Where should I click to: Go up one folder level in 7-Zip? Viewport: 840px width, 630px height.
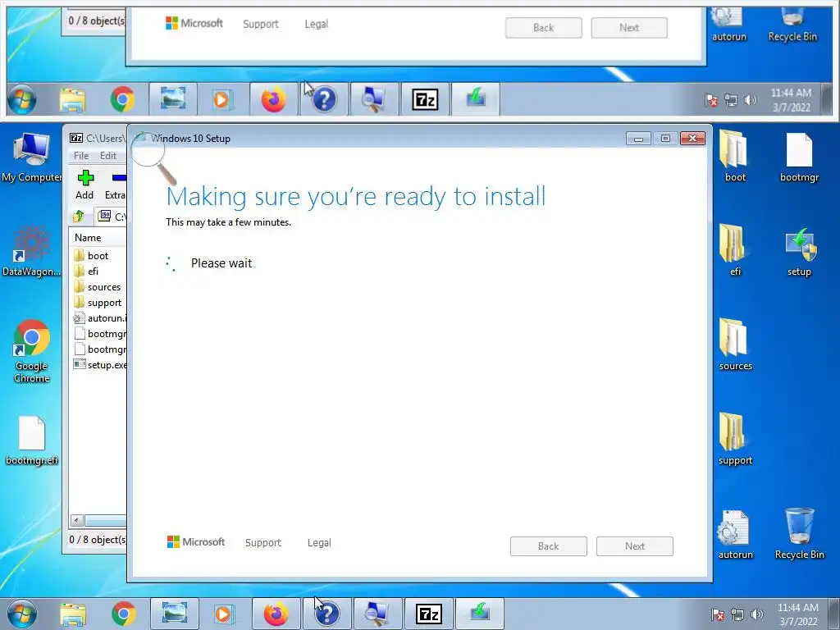[79, 217]
